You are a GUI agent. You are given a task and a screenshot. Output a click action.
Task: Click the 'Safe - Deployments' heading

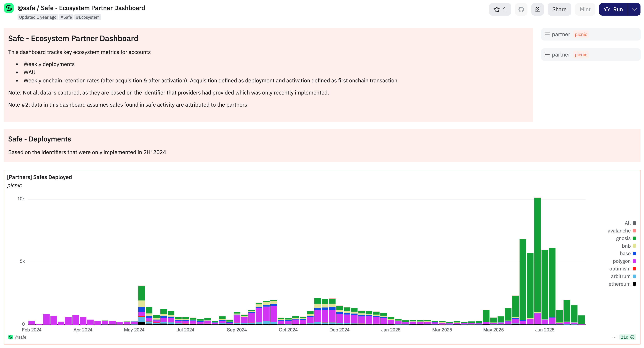point(40,139)
